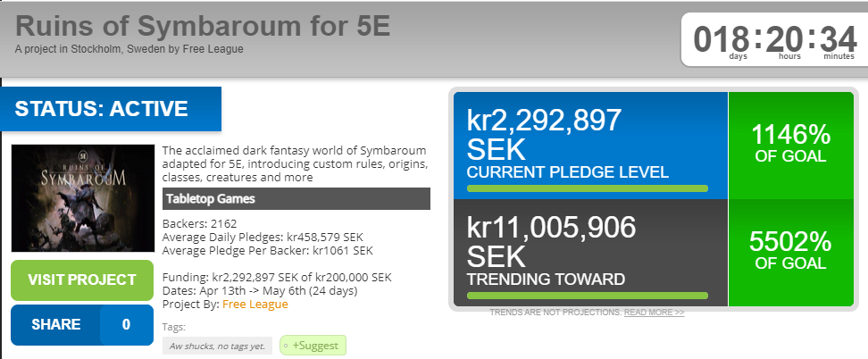Click the countdown timer days value

tap(722, 39)
